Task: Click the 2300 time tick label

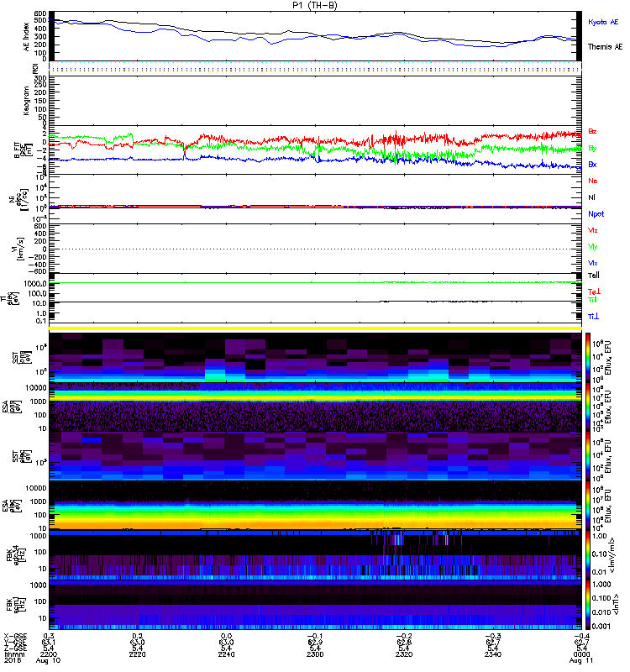Action: (315, 654)
